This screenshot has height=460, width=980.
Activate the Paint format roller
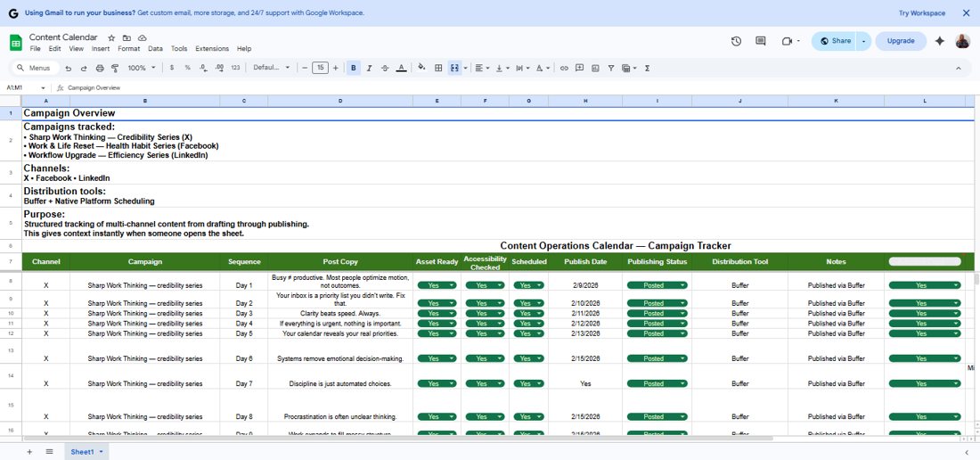point(115,68)
